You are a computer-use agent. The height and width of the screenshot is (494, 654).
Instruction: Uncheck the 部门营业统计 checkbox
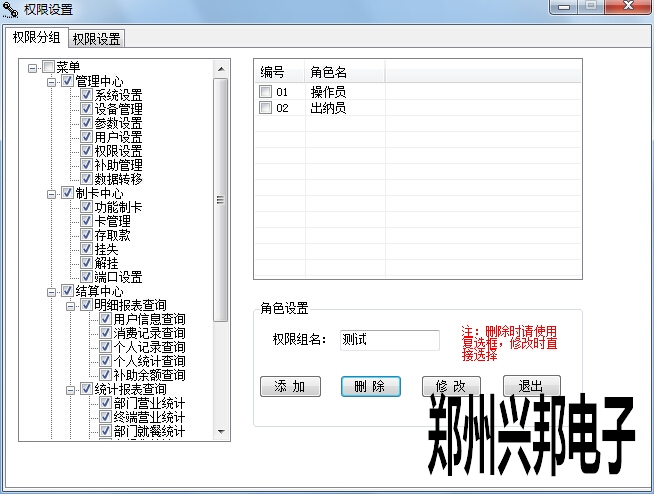(x=105, y=403)
